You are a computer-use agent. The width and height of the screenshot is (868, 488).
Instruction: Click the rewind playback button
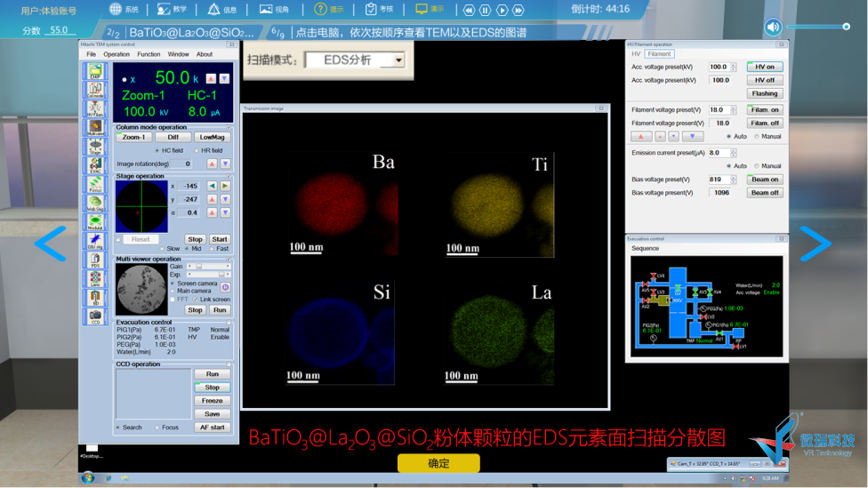point(469,10)
